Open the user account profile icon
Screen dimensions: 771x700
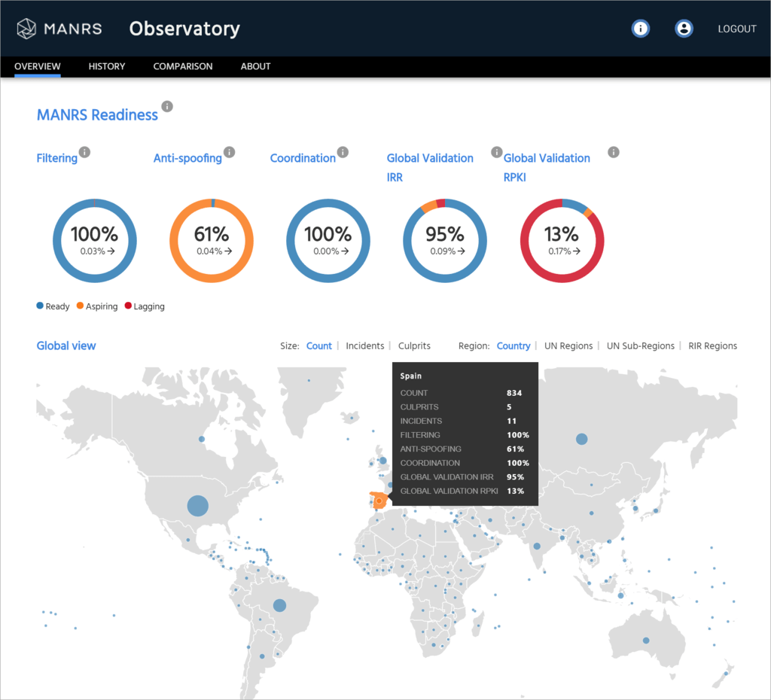(x=684, y=29)
